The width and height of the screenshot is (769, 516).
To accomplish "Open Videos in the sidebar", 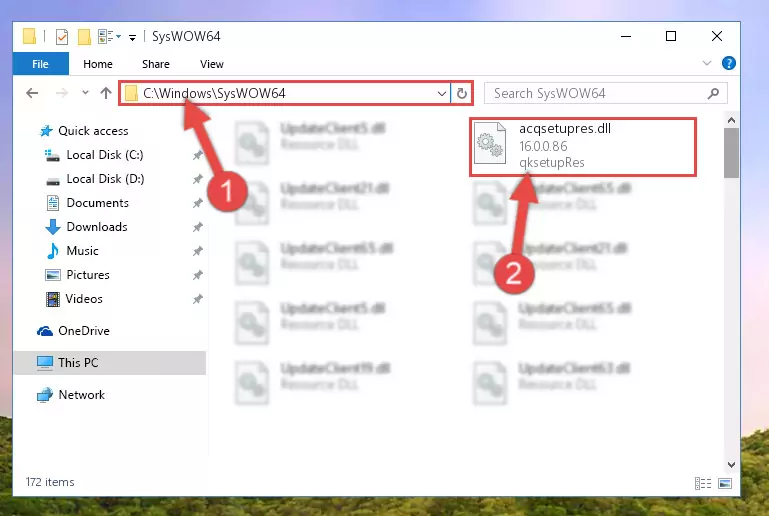I will (x=84, y=299).
